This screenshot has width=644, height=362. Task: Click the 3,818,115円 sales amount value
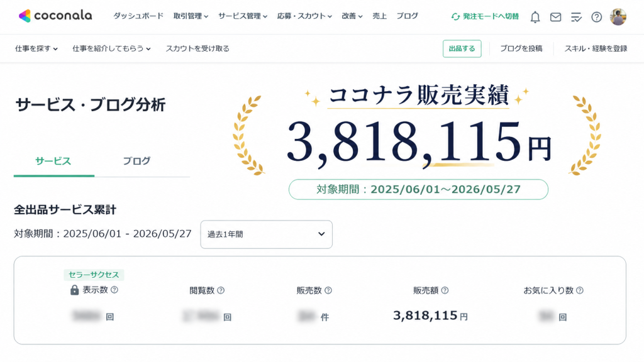pos(430,315)
